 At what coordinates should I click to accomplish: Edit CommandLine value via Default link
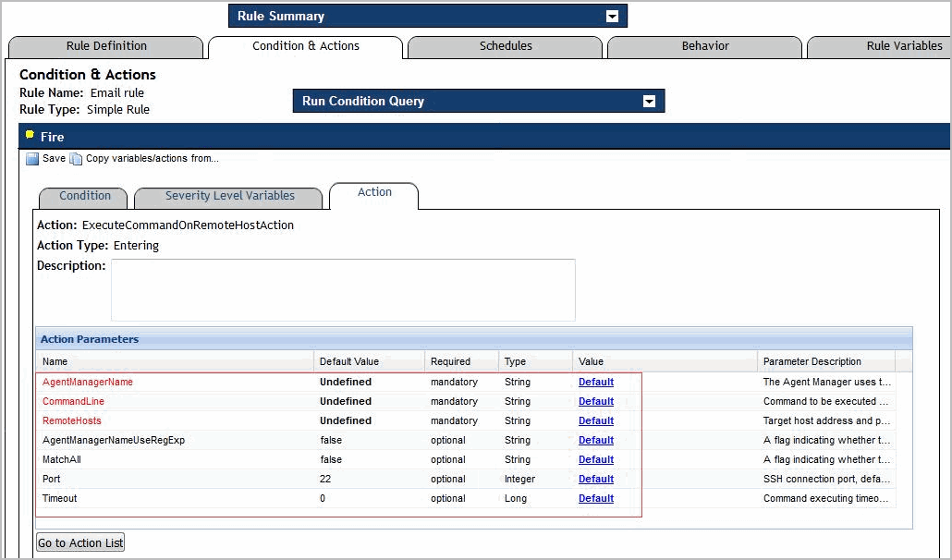tap(596, 401)
